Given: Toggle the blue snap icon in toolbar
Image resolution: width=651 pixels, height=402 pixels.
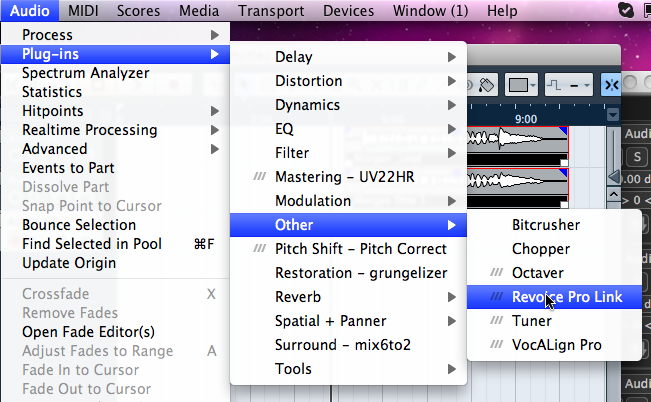Looking at the screenshot, I should (611, 85).
